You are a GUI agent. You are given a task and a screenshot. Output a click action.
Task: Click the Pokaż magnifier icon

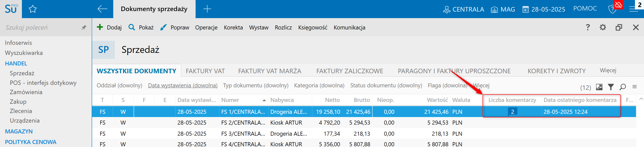(132, 27)
